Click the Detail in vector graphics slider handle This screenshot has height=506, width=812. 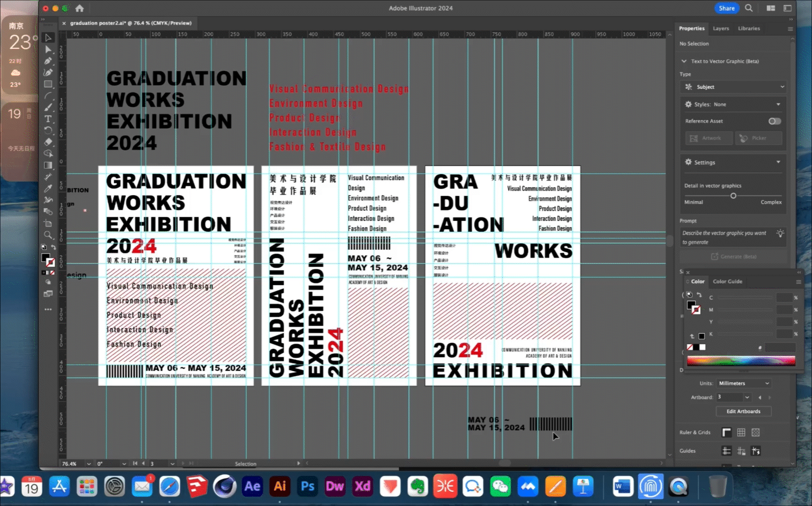tap(733, 196)
